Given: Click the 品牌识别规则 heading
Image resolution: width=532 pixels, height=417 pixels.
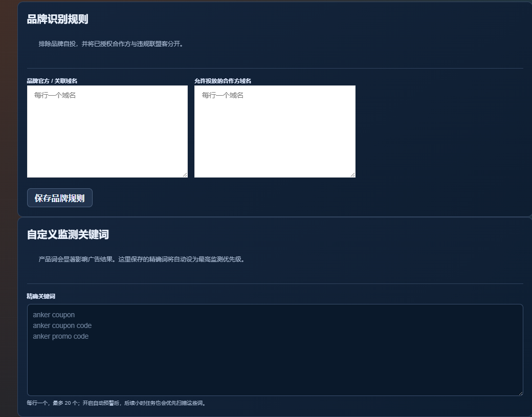Looking at the screenshot, I should (x=58, y=19).
